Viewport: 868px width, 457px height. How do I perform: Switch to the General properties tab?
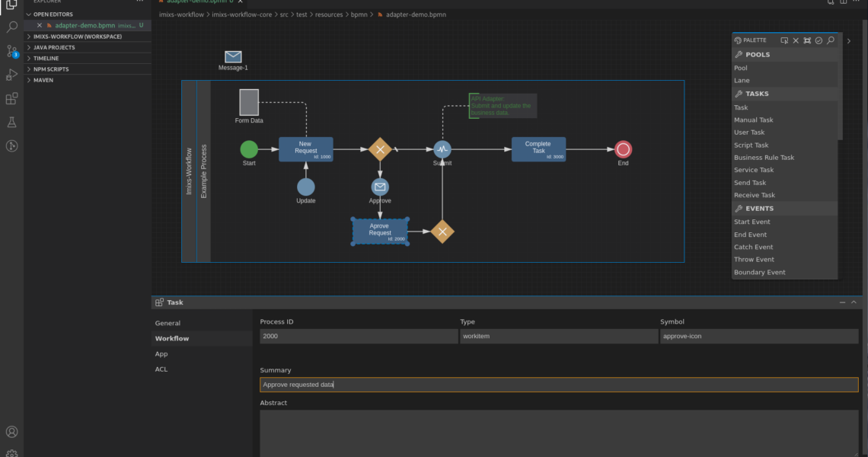coord(168,323)
